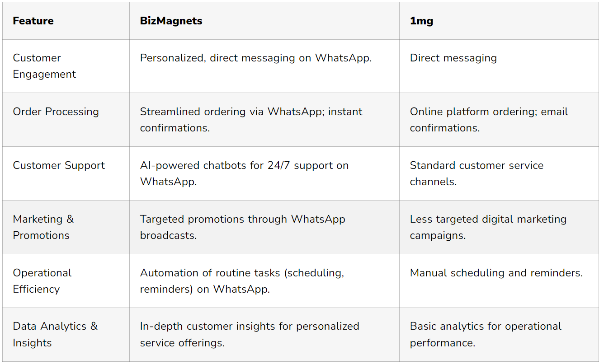Click the Feature column header
599x364 pixels.
[x=33, y=21]
